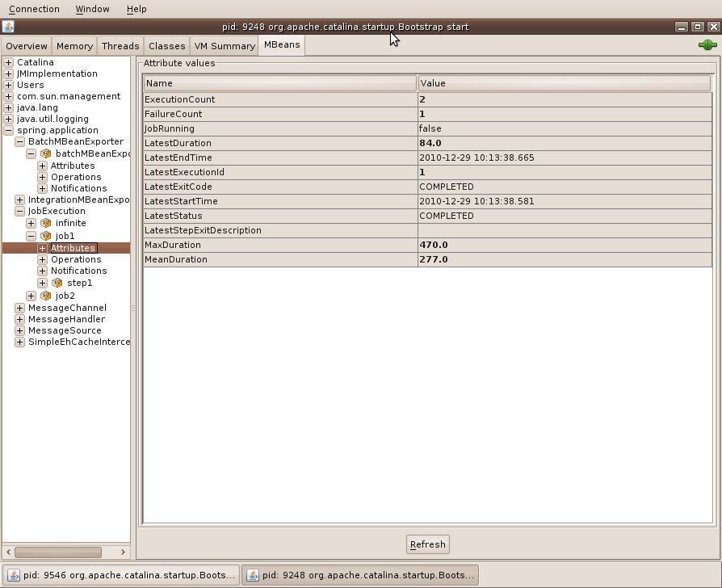Expand the MessageChannel tree node
Screen dimensions: 722x588
point(19,308)
